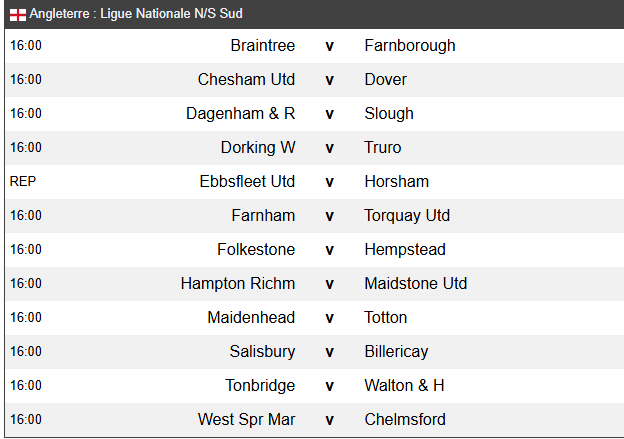The height and width of the screenshot is (439, 624).
Task: Click Slough team name
Action: 389,113
